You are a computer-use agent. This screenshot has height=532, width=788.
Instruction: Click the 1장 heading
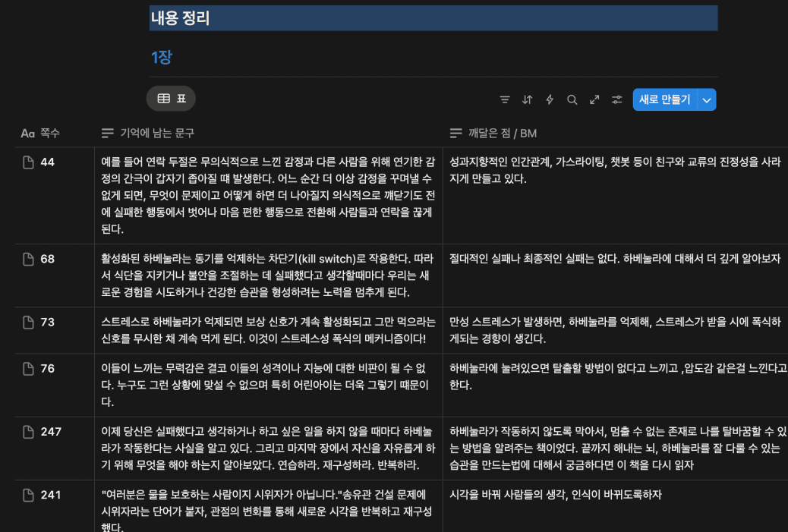tap(162, 57)
